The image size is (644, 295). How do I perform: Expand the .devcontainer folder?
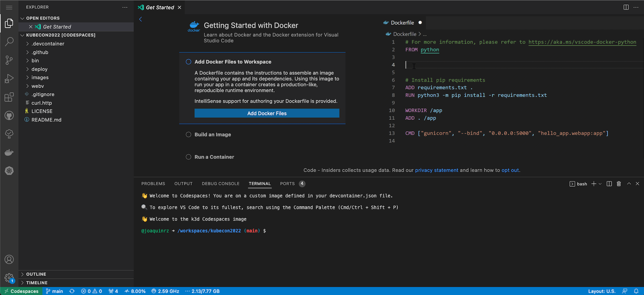point(76,44)
